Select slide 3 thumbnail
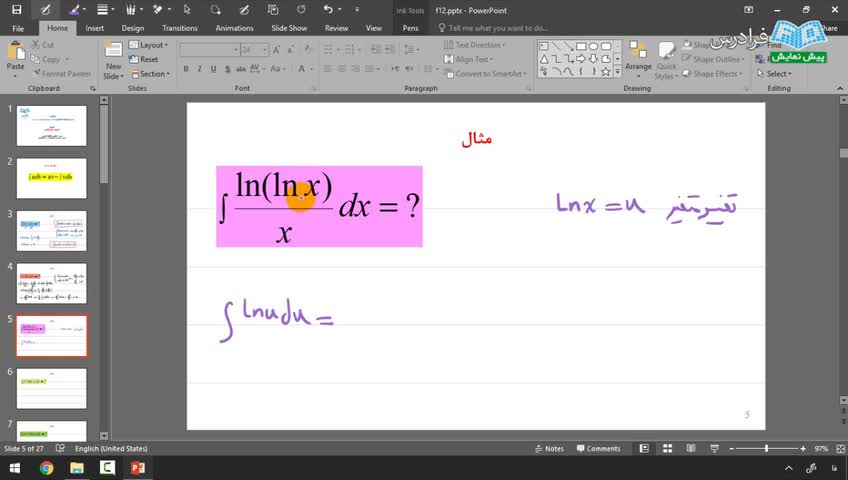The image size is (848, 480). (x=51, y=231)
